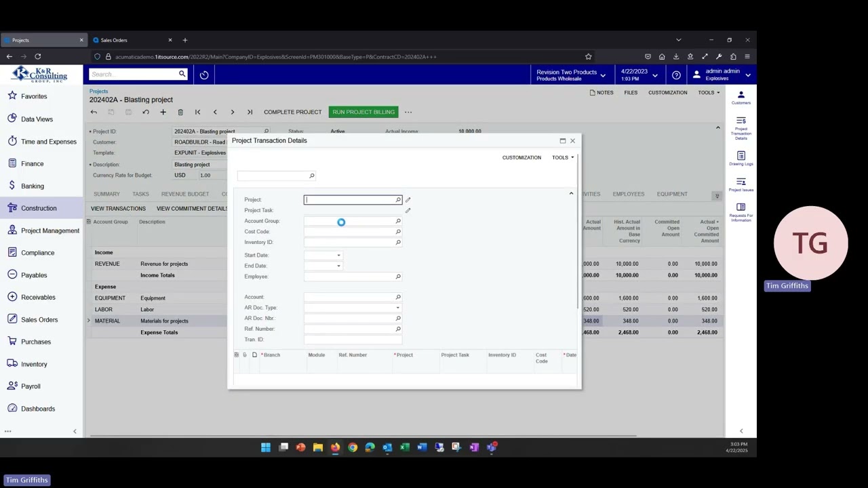Open the Start Date dropdown
868x488 pixels.
pyautogui.click(x=338, y=256)
